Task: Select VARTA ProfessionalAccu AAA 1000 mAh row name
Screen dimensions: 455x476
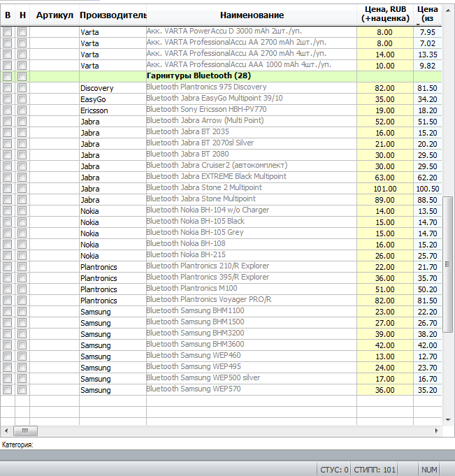Action: (x=238, y=65)
